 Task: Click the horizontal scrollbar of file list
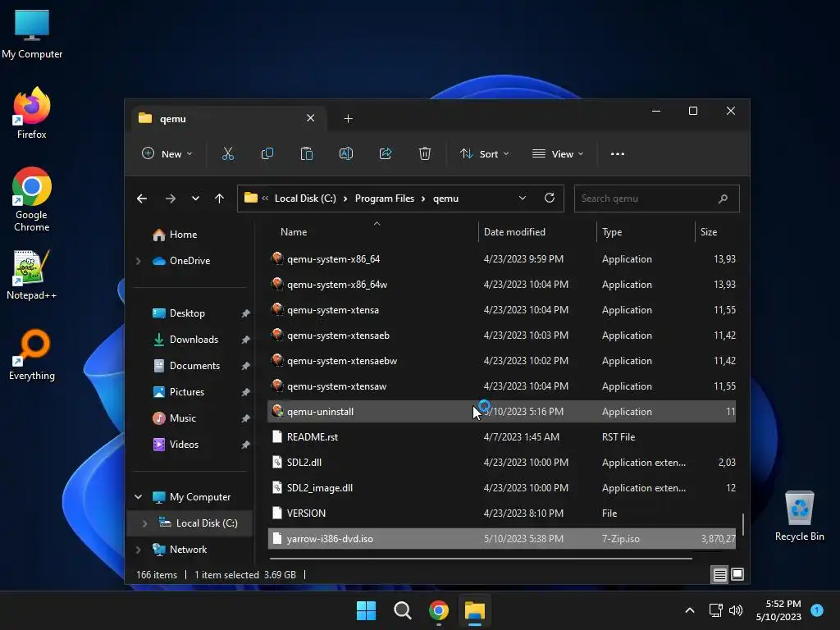pos(481,559)
